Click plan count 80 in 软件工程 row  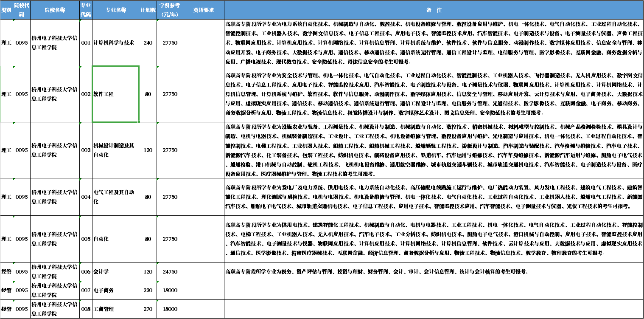[x=148, y=94]
